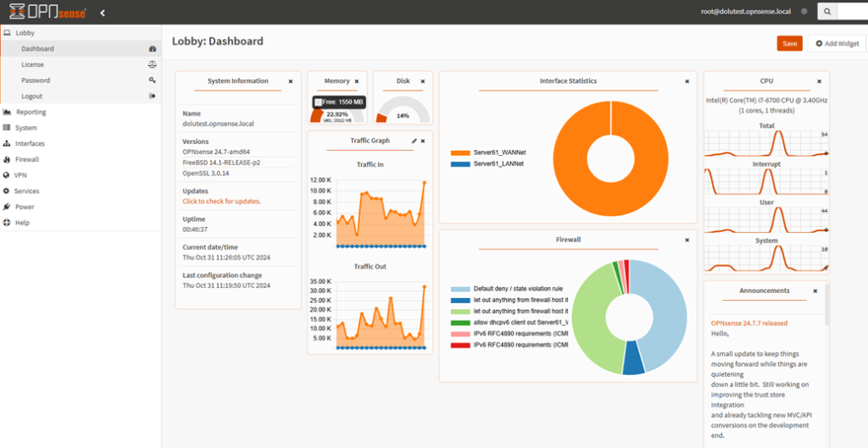The height and width of the screenshot is (448, 868).
Task: Open the Dashboard menu item
Action: coord(81,48)
